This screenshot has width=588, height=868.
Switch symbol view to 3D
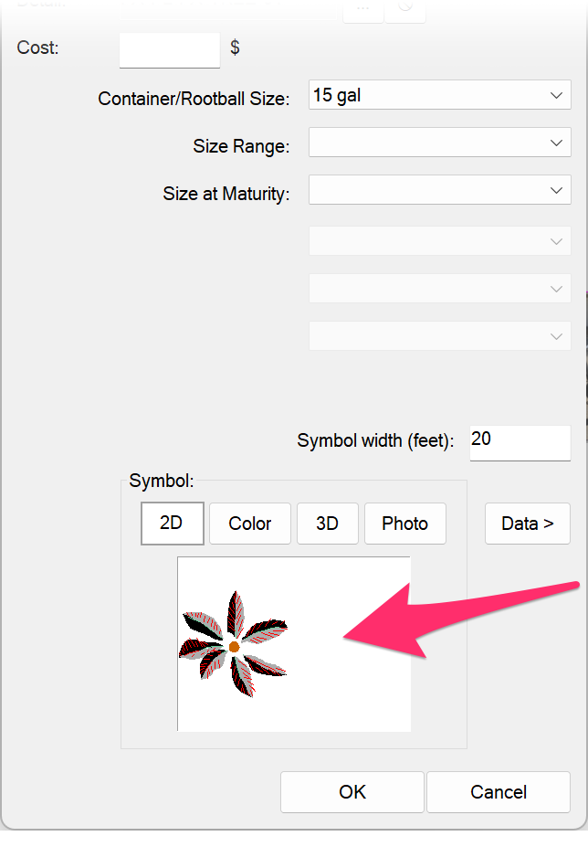(x=328, y=524)
